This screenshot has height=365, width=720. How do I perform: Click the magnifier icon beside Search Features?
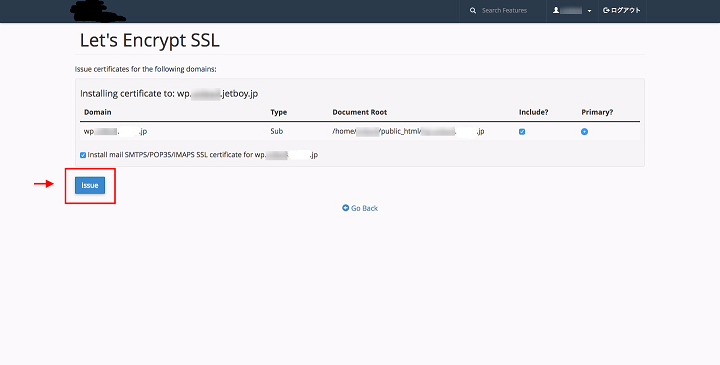[x=472, y=11]
